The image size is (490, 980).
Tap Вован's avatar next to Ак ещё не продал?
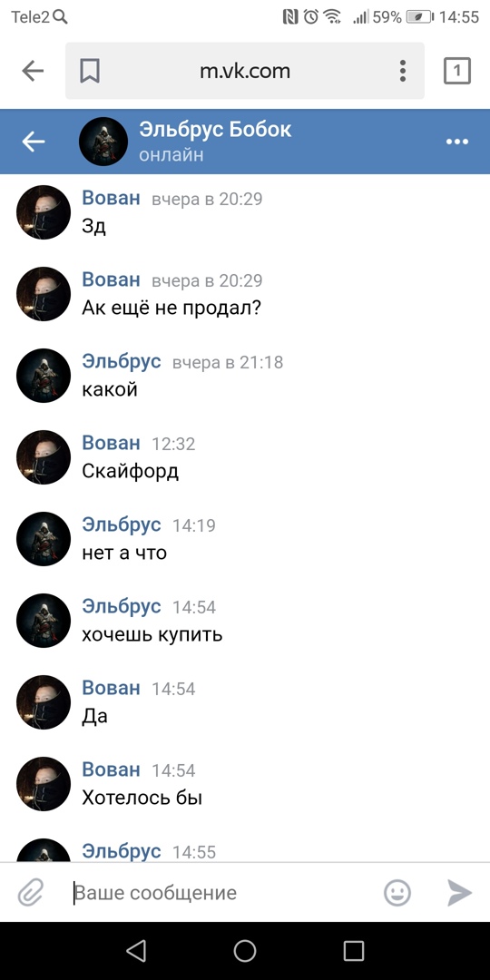pos(44,294)
